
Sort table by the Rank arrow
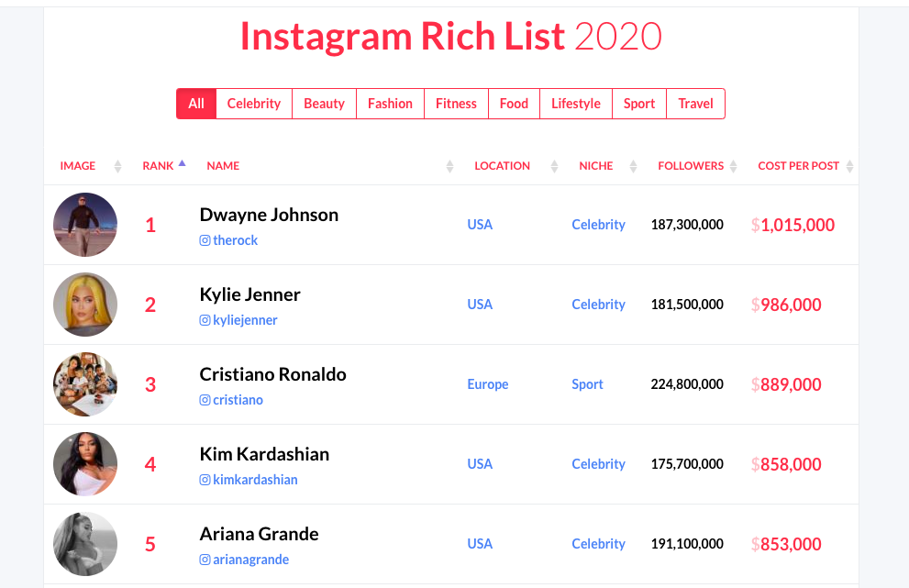182,163
